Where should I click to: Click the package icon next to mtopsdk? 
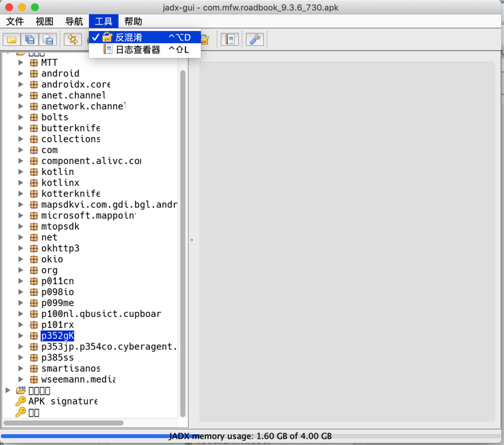coord(33,226)
